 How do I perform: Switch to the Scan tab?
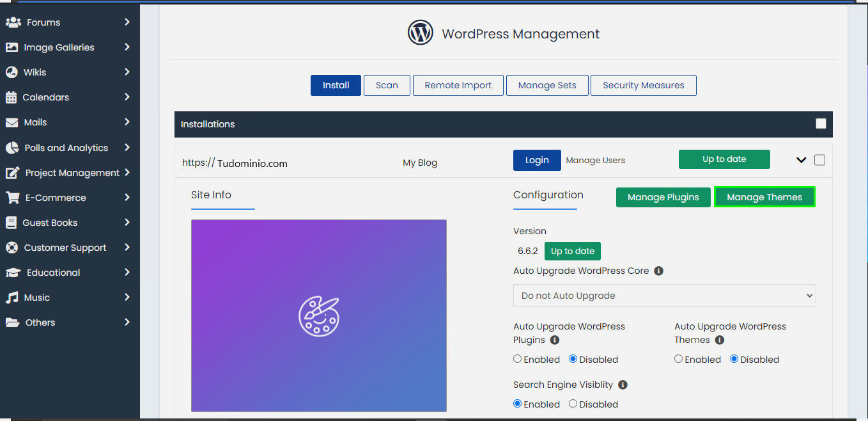click(387, 85)
